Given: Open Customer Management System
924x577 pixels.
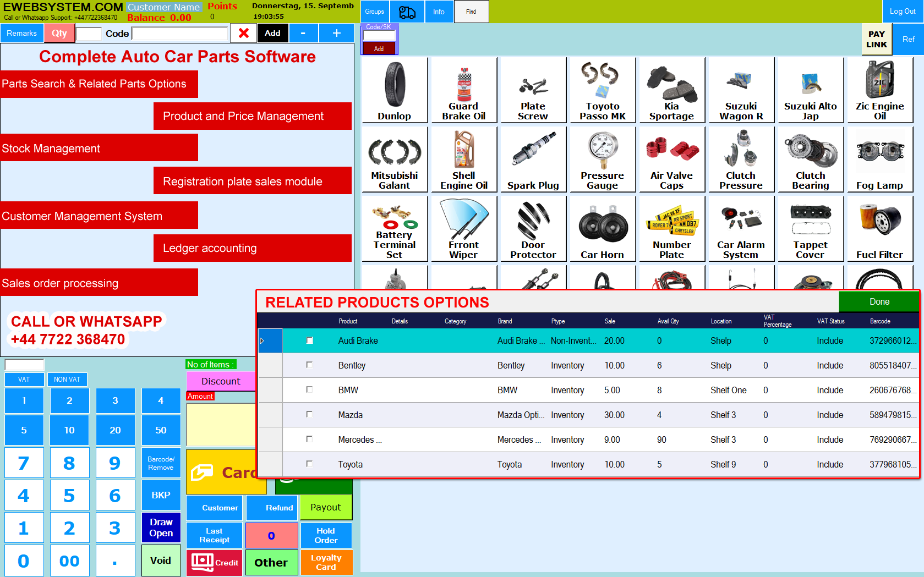Looking at the screenshot, I should tap(99, 216).
